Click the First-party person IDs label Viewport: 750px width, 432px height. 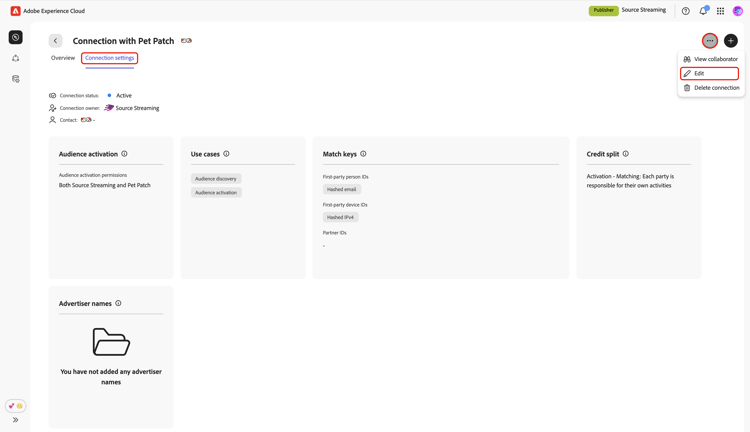pyautogui.click(x=345, y=177)
